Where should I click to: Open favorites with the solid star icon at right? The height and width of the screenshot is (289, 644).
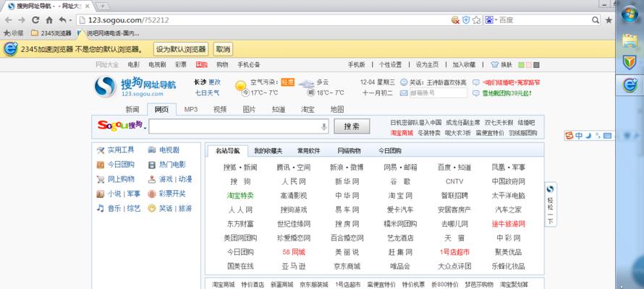coord(609,20)
